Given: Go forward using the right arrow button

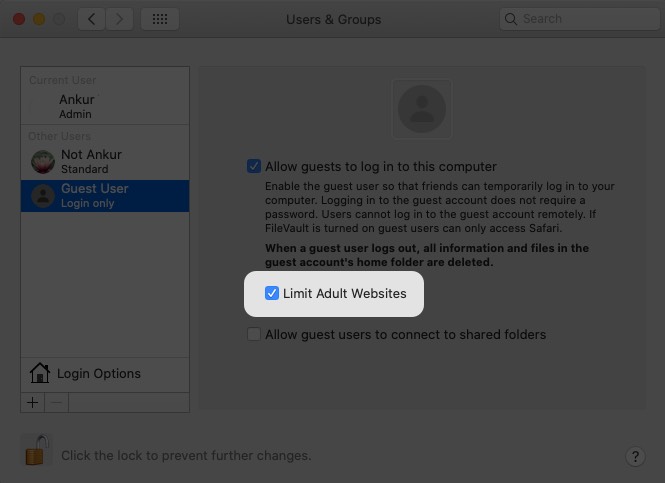Looking at the screenshot, I should pyautogui.click(x=120, y=19).
